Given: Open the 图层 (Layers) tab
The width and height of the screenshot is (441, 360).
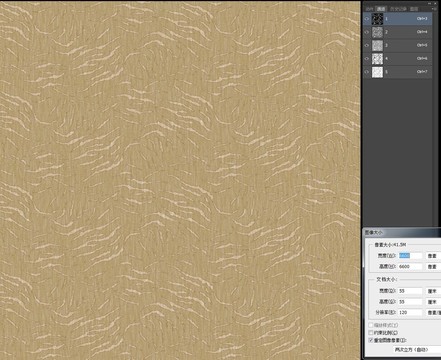Looking at the screenshot, I should pyautogui.click(x=414, y=9).
